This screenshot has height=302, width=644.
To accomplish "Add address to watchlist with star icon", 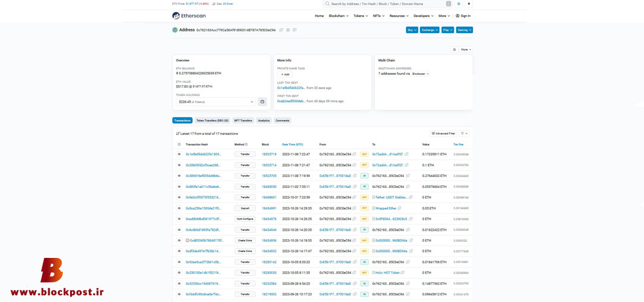I will click(454, 50).
